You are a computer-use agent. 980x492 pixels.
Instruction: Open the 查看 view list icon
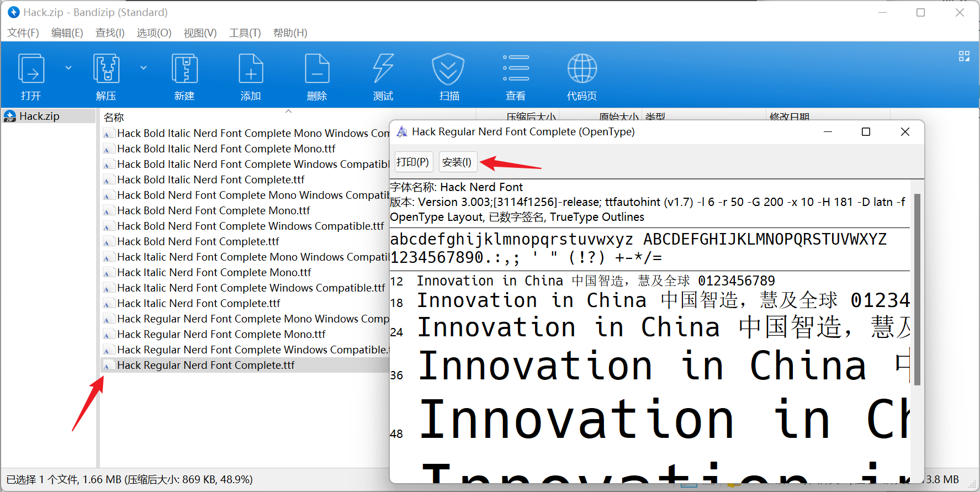tap(516, 76)
